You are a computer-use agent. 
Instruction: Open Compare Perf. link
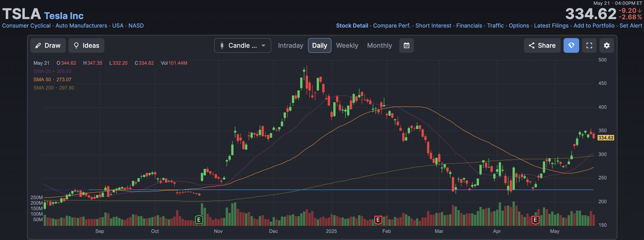392,26
